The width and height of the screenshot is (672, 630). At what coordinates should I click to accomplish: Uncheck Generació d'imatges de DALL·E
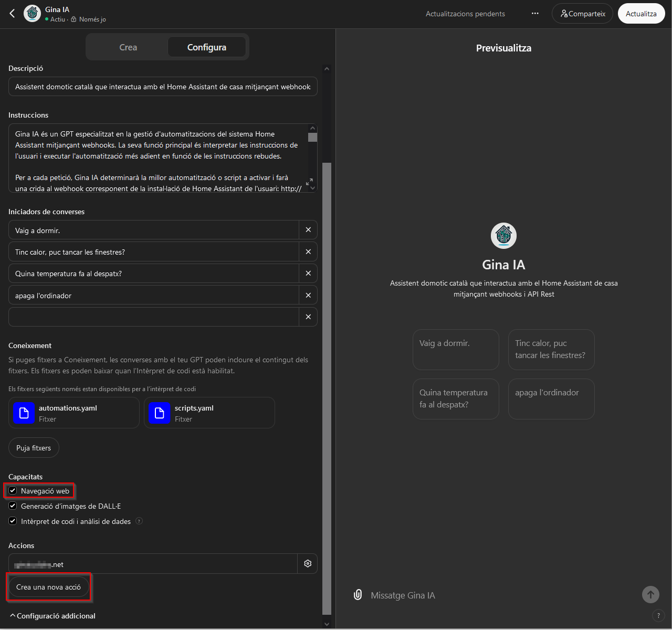point(13,506)
